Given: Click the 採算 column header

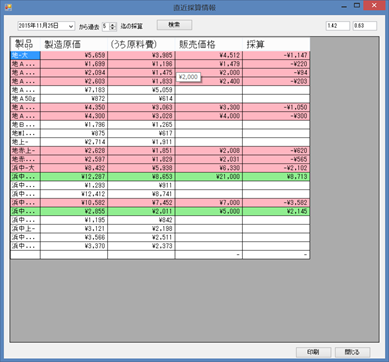Looking at the screenshot, I should click(276, 44).
